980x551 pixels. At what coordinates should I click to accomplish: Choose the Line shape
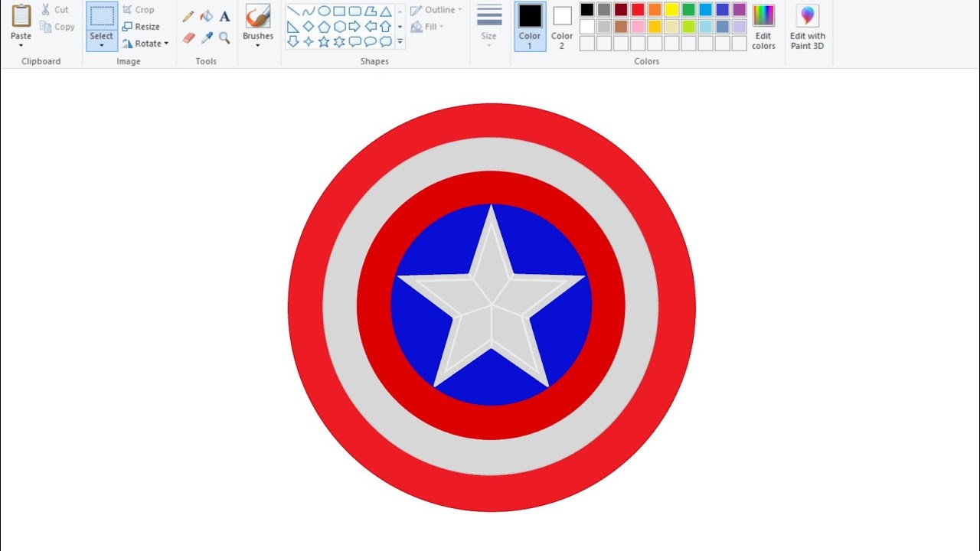click(293, 11)
